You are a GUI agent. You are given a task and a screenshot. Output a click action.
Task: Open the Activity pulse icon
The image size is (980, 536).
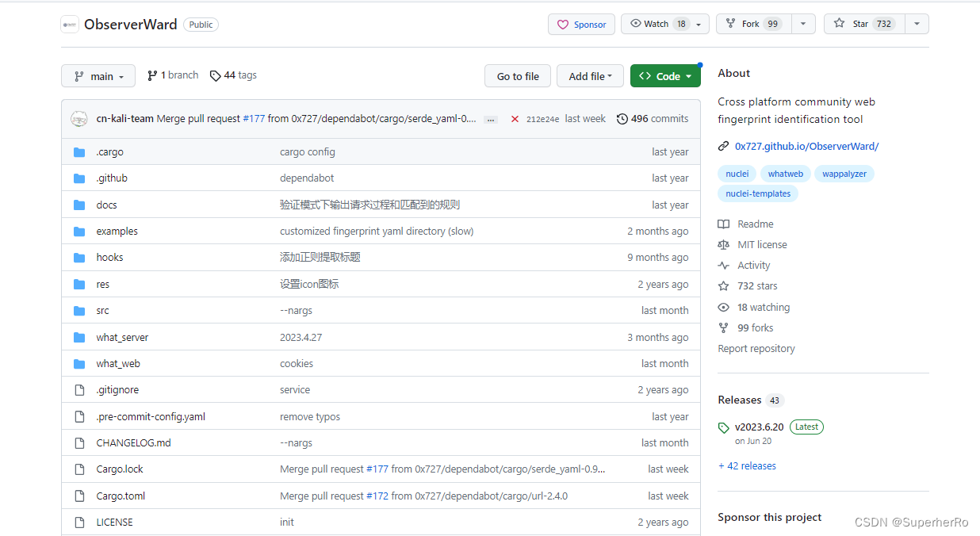coord(723,265)
